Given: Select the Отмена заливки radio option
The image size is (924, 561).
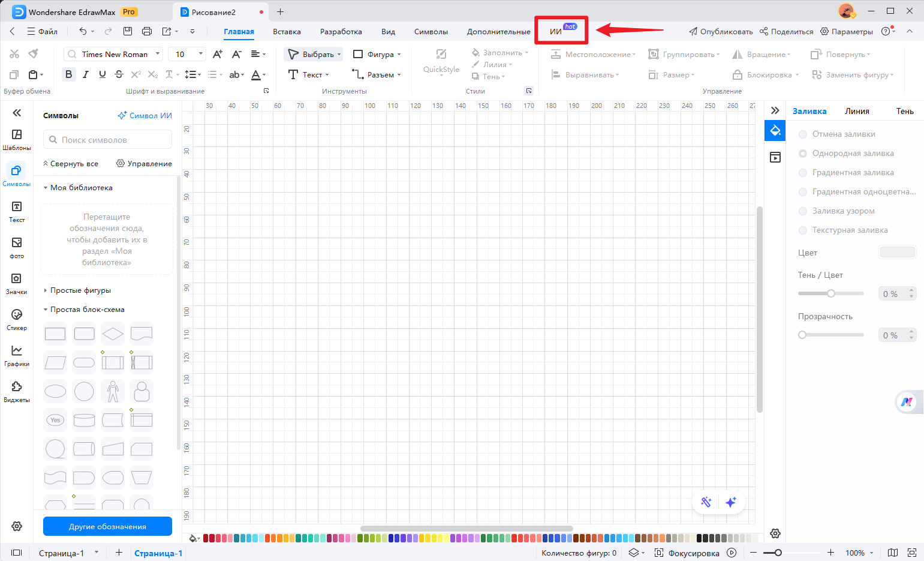Looking at the screenshot, I should coord(802,134).
